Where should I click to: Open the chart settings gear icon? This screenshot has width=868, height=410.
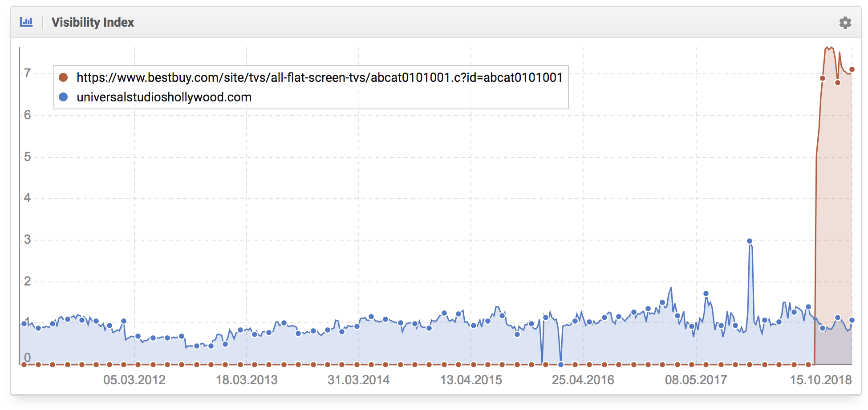click(845, 23)
